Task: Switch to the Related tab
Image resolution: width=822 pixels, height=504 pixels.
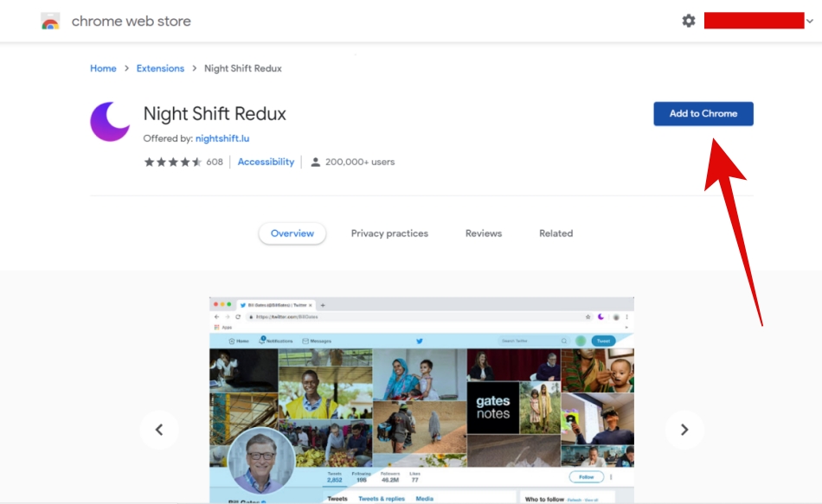Action: pos(555,233)
